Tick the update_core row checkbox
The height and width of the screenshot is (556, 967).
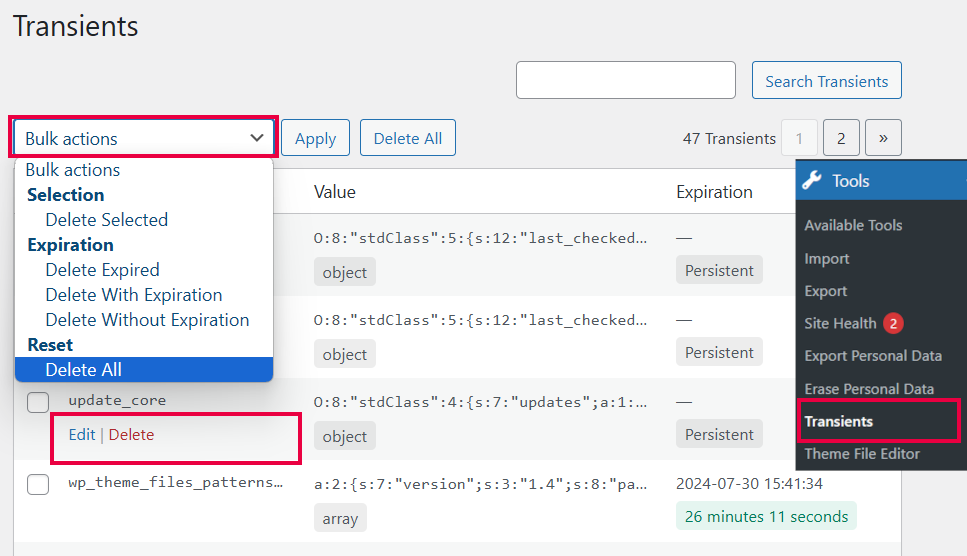(x=38, y=402)
